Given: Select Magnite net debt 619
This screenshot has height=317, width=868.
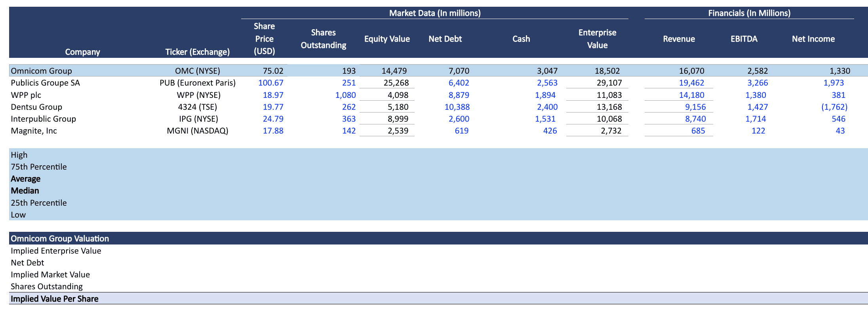Looking at the screenshot, I should point(462,131).
